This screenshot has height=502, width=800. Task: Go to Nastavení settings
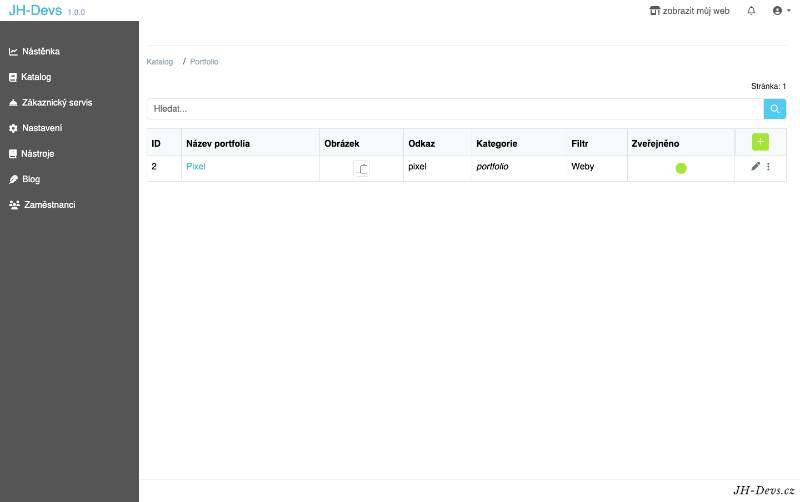point(41,128)
